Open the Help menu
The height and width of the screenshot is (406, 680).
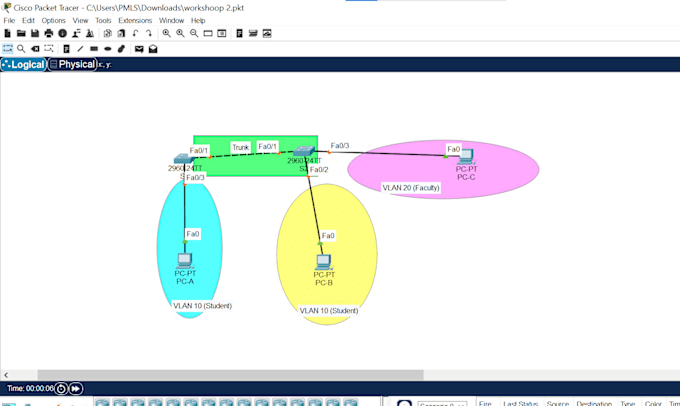point(198,20)
